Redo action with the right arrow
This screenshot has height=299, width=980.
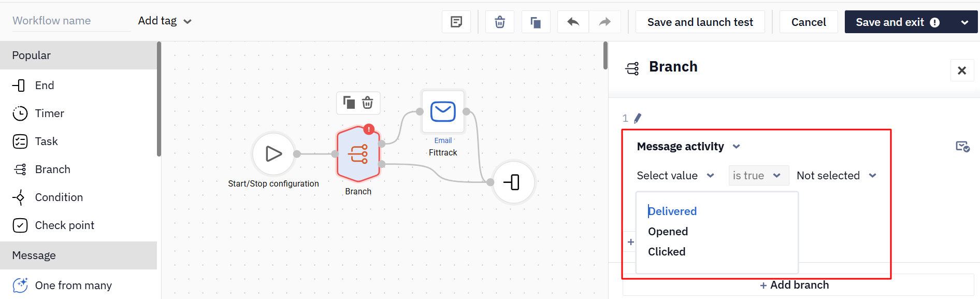[x=604, y=22]
